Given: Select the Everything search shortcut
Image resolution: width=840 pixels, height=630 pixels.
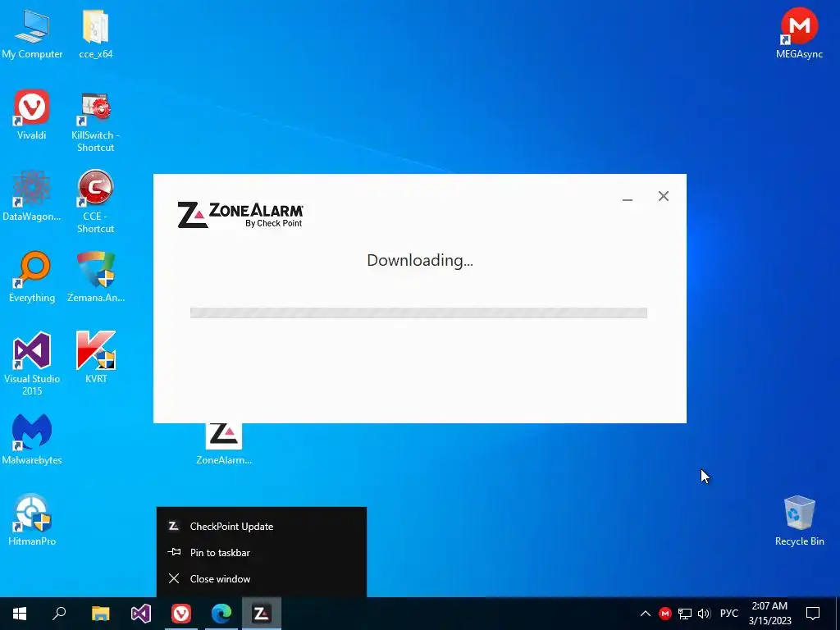Looking at the screenshot, I should 32,277.
